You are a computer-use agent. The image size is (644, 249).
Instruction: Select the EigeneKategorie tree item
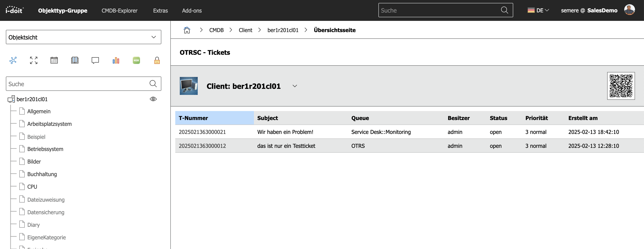pyautogui.click(x=47, y=237)
